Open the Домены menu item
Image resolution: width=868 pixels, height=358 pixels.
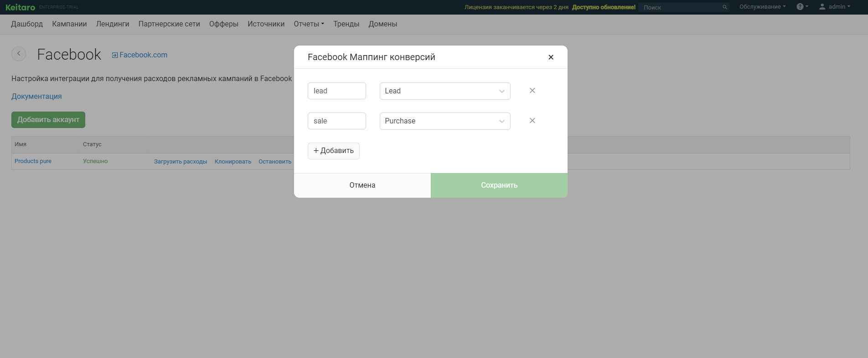(383, 24)
